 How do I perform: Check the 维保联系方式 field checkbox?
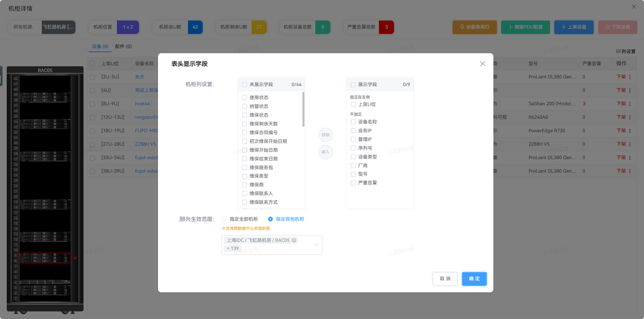(245, 202)
